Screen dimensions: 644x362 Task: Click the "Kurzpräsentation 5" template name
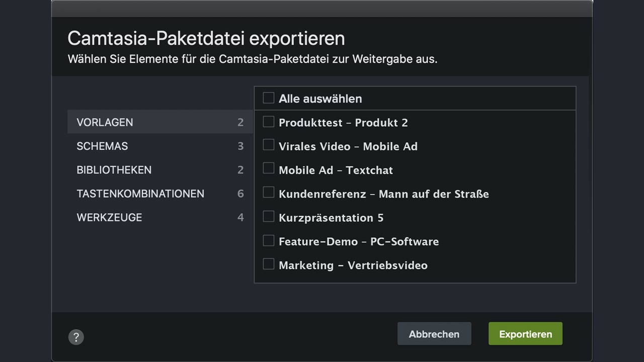pyautogui.click(x=331, y=218)
